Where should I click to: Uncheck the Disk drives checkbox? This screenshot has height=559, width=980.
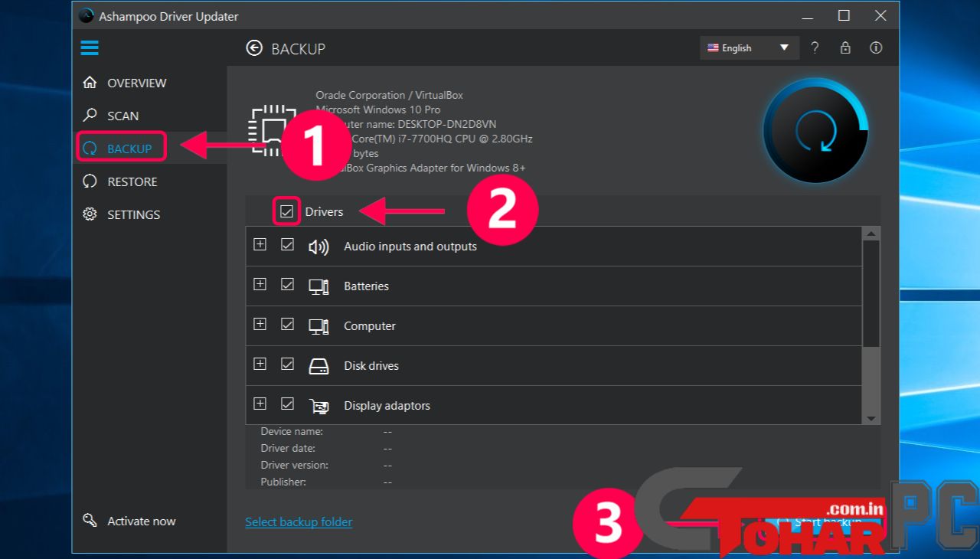(x=287, y=364)
